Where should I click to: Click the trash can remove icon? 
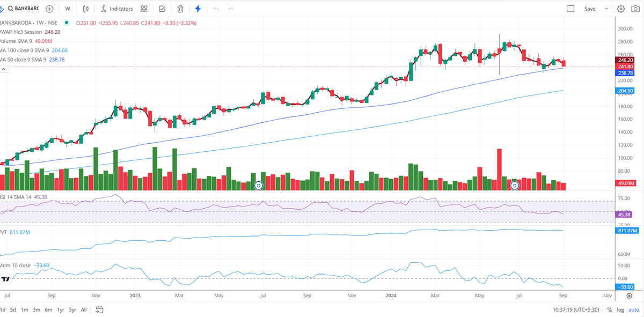point(180,9)
